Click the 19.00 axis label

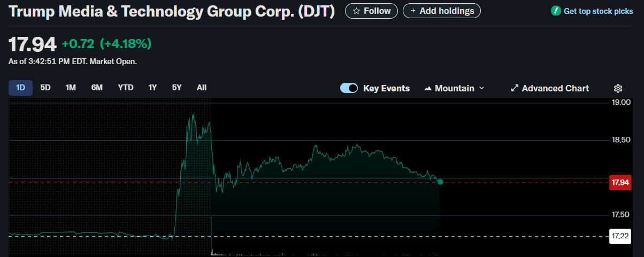pos(622,102)
